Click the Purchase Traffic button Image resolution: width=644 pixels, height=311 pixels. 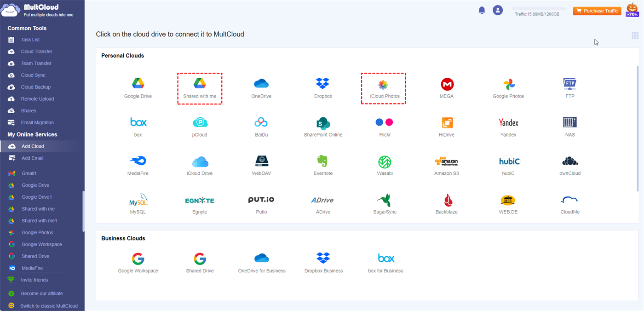coord(597,11)
